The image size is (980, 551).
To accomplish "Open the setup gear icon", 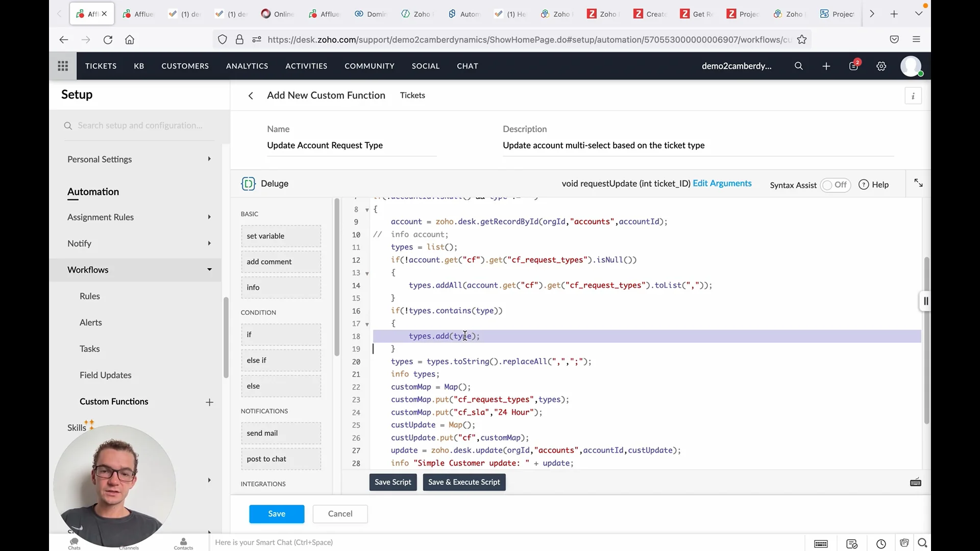I will coord(881,66).
